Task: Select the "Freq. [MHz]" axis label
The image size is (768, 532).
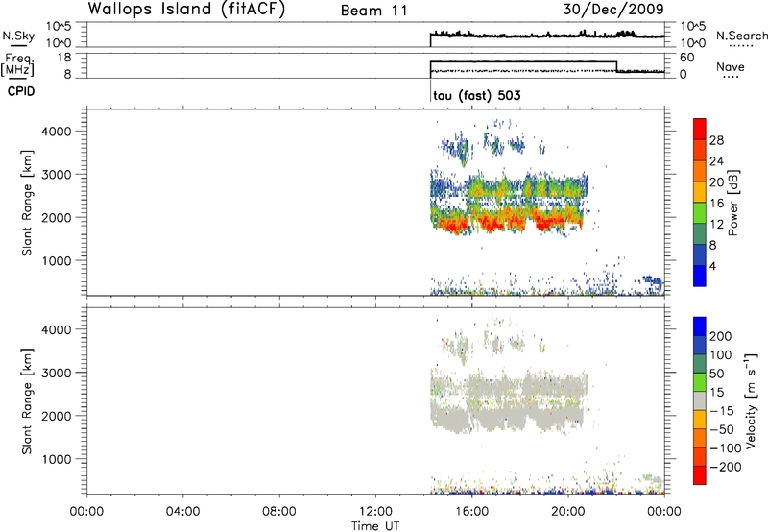Action: 18,64
